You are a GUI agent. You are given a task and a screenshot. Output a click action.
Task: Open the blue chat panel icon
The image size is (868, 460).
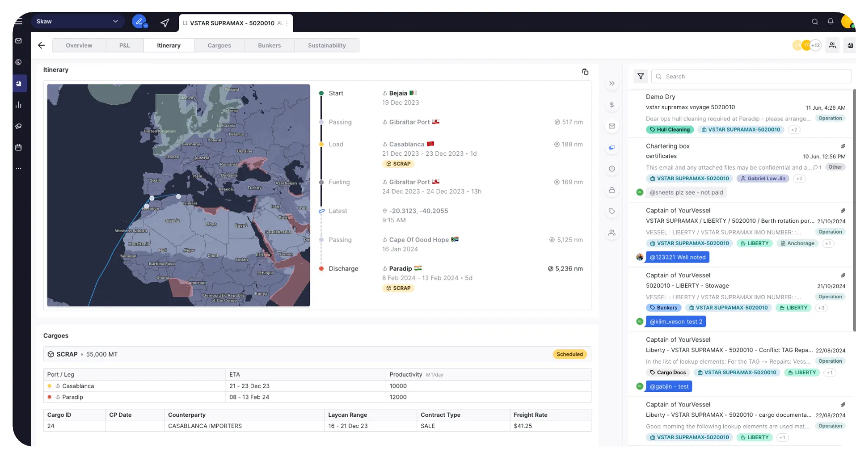tap(612, 147)
